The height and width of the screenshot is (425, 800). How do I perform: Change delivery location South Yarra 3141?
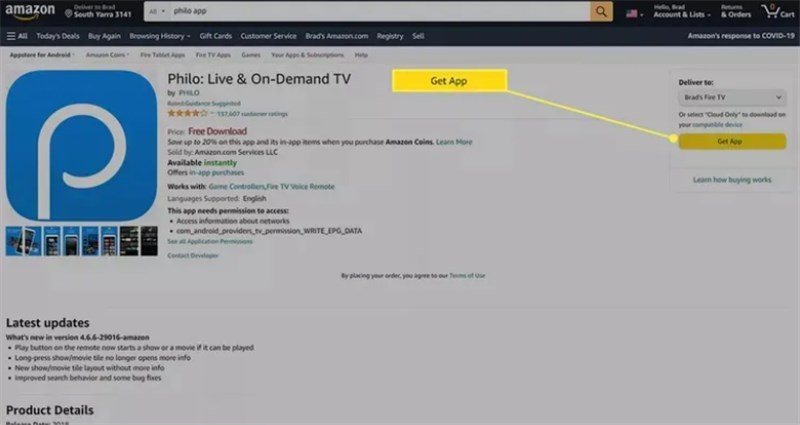pos(98,11)
